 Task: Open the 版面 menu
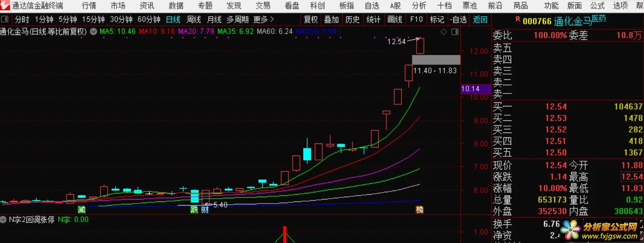click(x=575, y=6)
